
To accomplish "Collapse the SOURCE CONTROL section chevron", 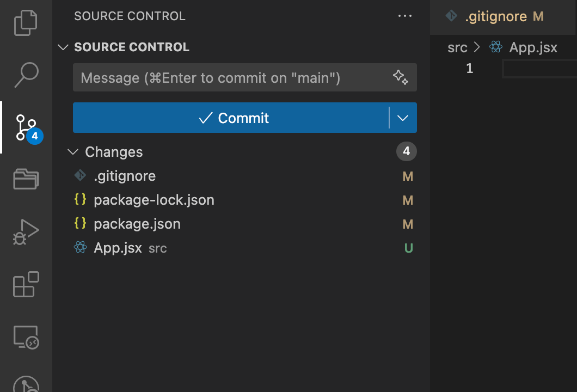I will tap(63, 47).
